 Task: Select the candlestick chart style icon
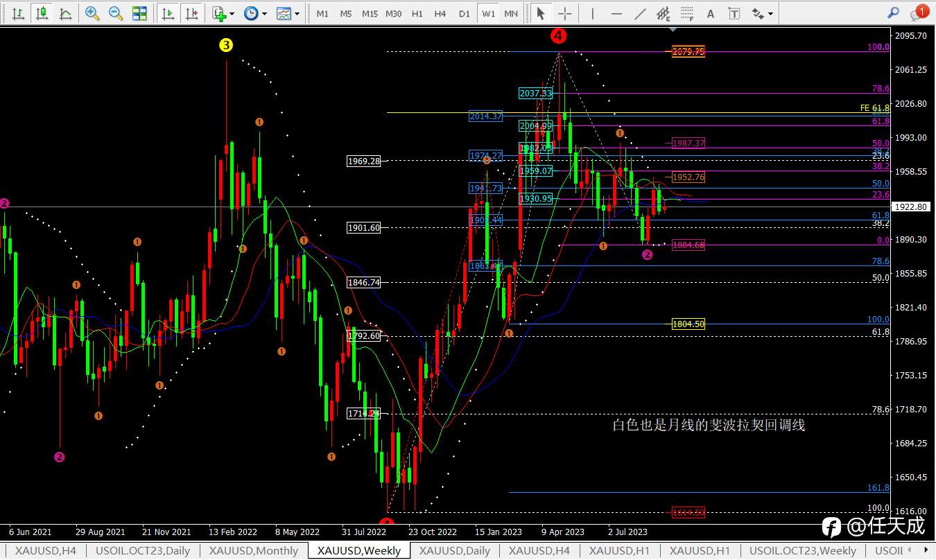pyautogui.click(x=42, y=13)
